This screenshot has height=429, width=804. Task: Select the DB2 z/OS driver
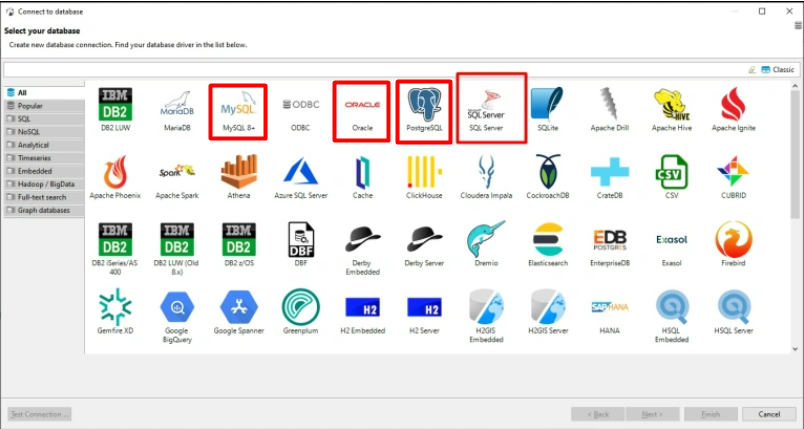[x=238, y=245]
